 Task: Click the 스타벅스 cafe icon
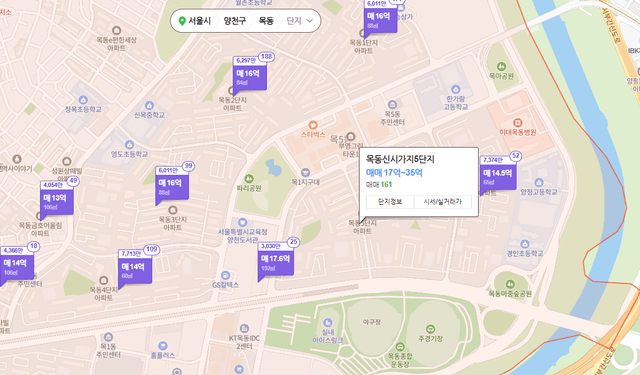[313, 125]
